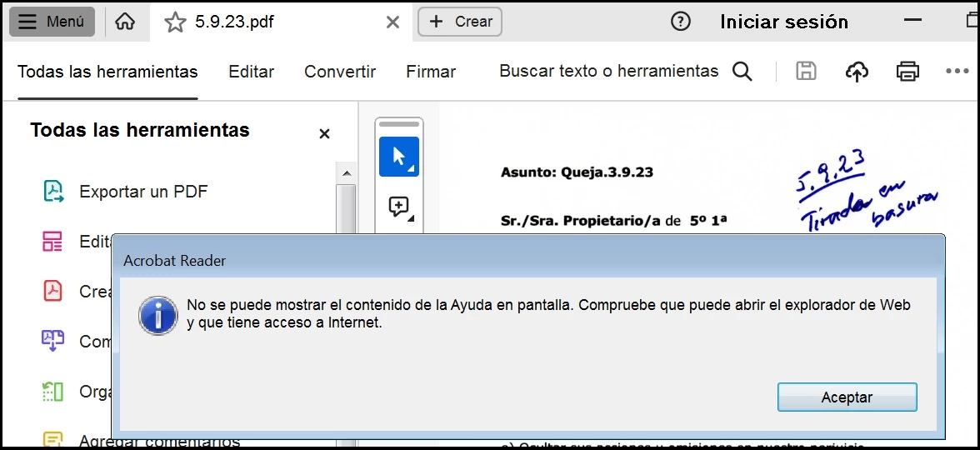Click the tools panel scrollbar up arrow

pos(347,173)
